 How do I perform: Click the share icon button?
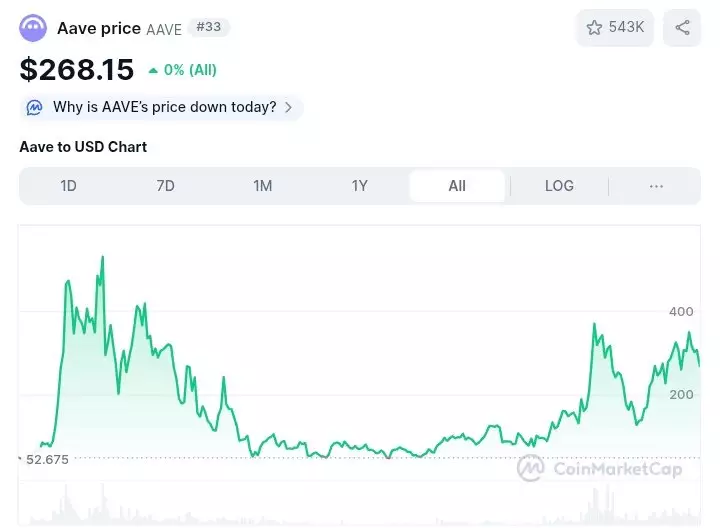pyautogui.click(x=683, y=28)
